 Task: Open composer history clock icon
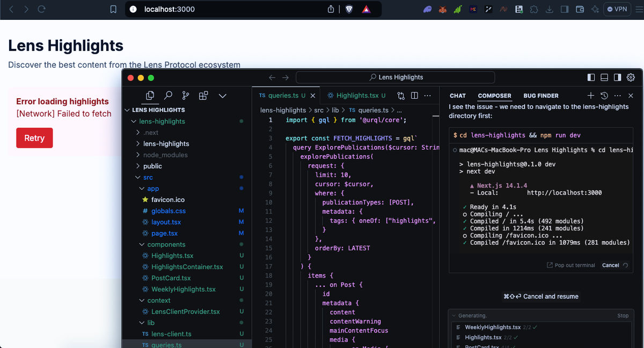point(604,96)
